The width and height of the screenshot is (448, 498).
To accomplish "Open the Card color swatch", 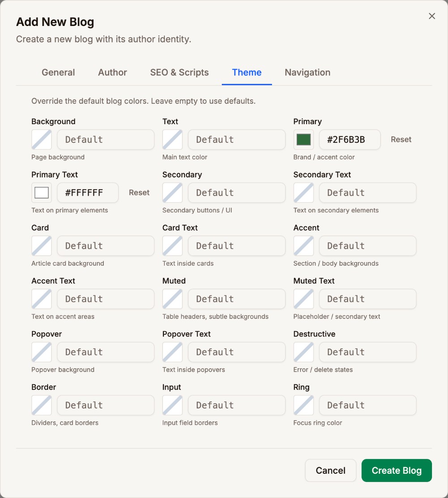I will point(42,246).
